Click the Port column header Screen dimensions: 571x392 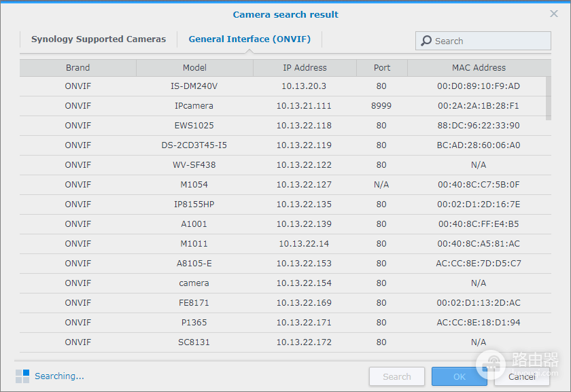click(381, 68)
